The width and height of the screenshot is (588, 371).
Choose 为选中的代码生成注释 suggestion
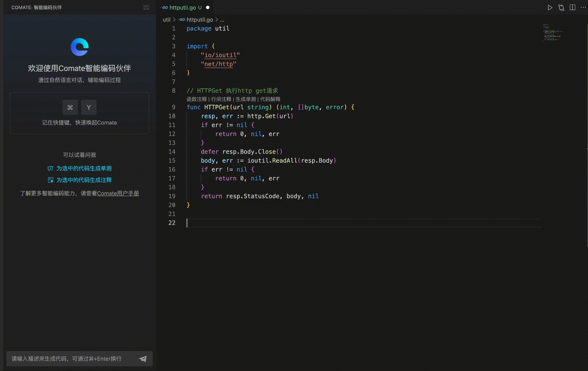coord(84,180)
